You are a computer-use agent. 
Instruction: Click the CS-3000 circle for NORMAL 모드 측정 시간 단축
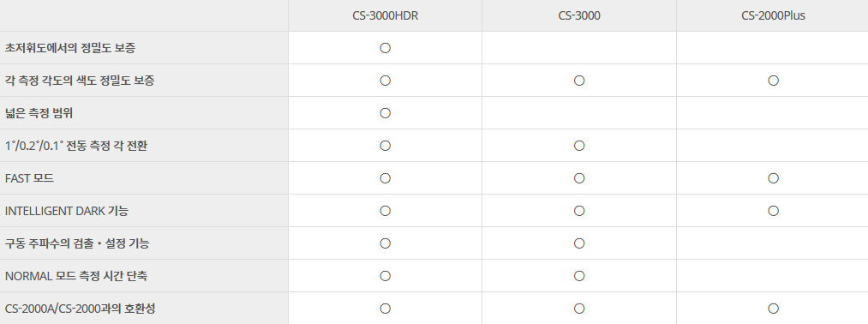tap(579, 276)
